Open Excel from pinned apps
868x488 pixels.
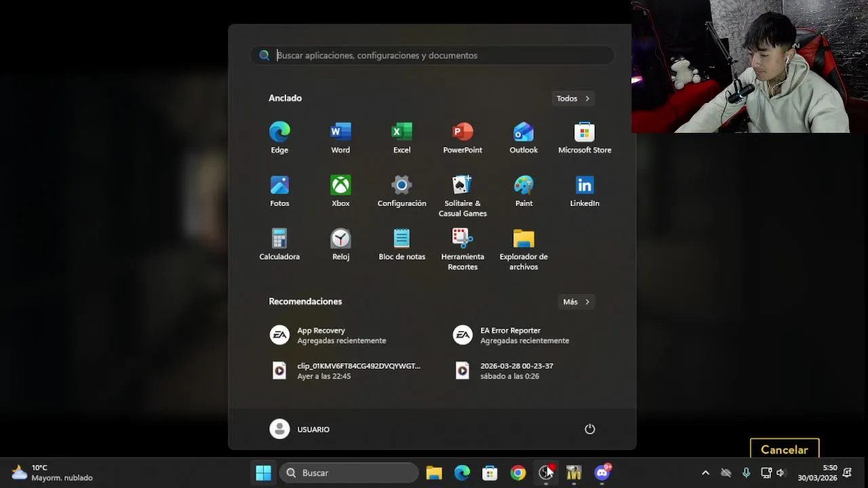click(x=401, y=138)
